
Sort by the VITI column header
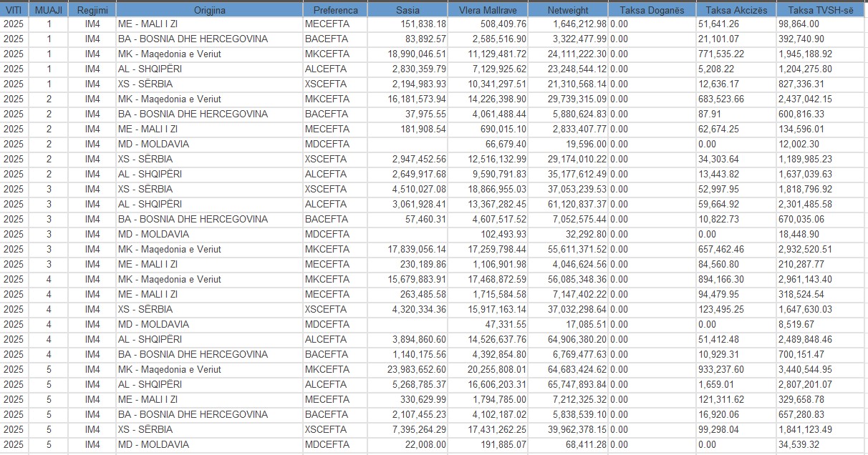[13, 10]
